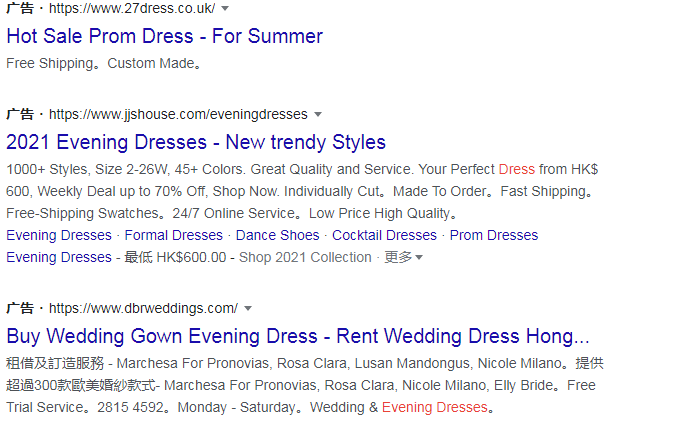
Task: Open the Shop 2021 Collection link
Action: (x=305, y=257)
